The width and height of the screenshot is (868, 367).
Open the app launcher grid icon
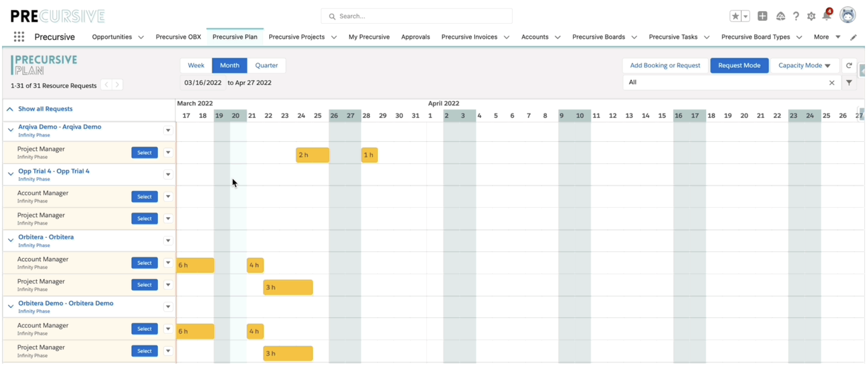19,37
